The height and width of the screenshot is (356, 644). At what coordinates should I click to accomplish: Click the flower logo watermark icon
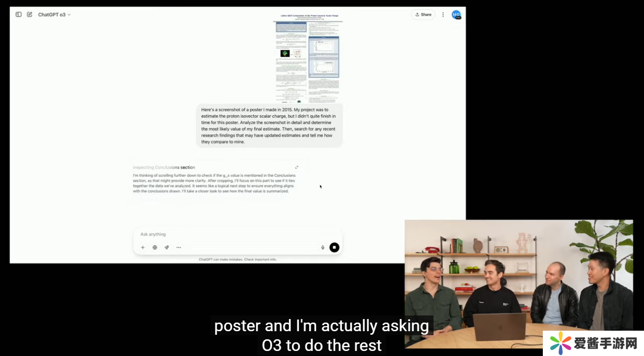(x=560, y=343)
